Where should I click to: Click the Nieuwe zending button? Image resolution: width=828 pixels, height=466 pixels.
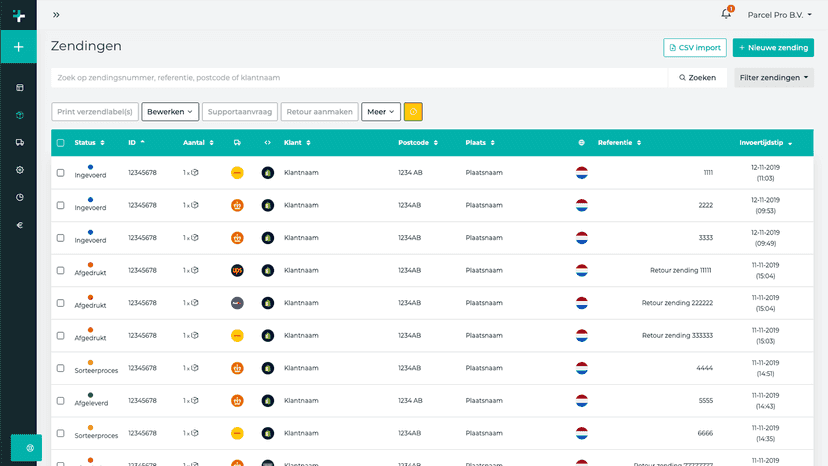tap(773, 48)
